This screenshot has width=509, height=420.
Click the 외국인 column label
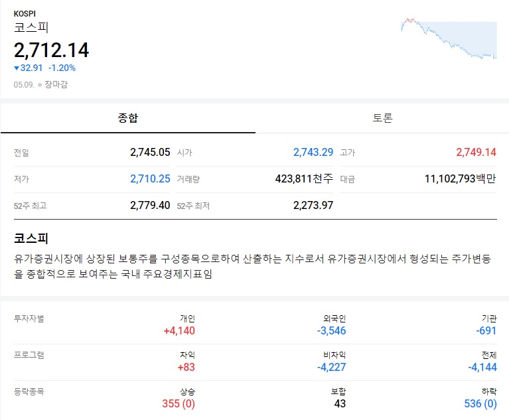tap(334, 318)
